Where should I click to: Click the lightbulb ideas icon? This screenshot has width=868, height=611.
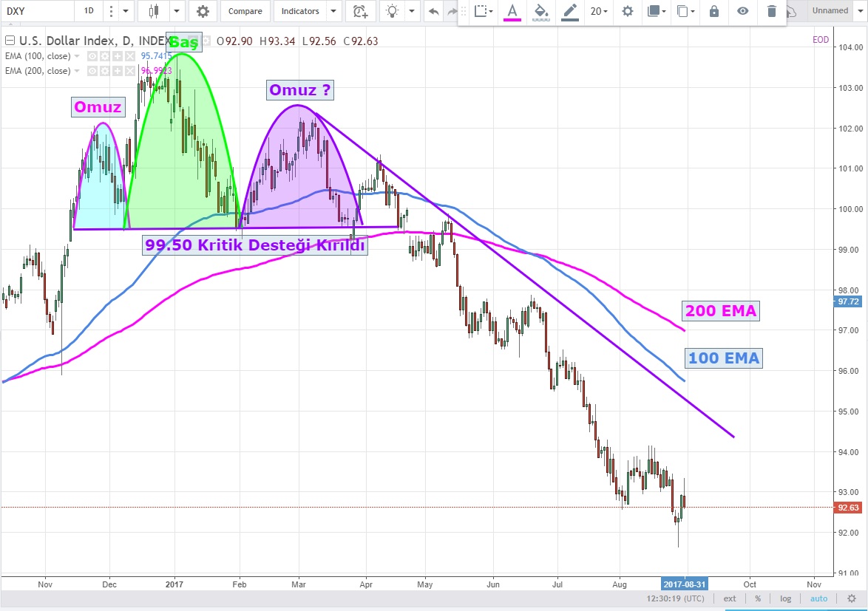(392, 11)
